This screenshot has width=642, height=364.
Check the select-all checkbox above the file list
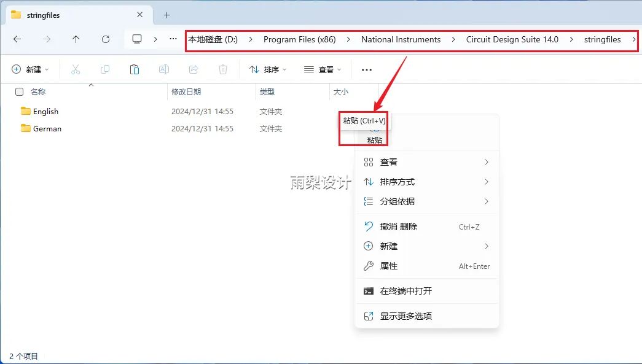point(19,91)
